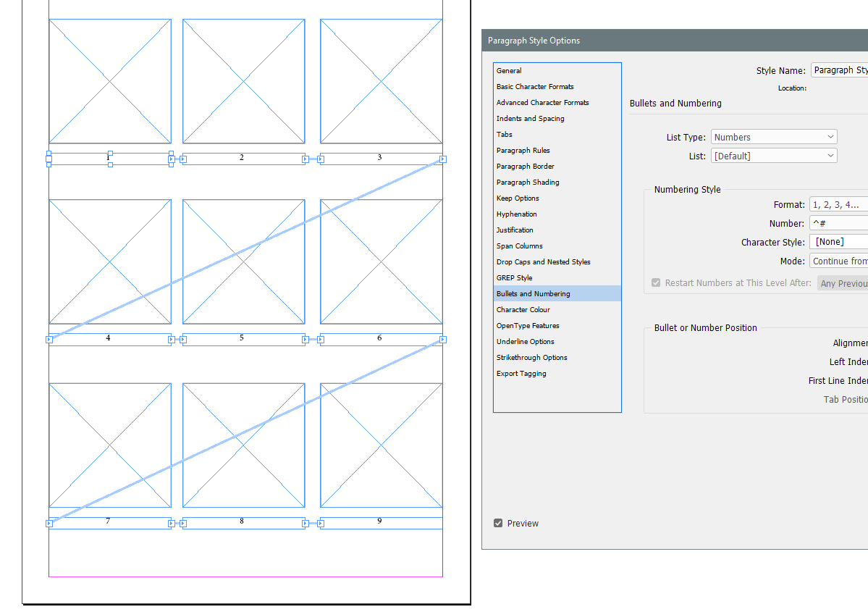Open Advanced Character Formats section
The width and height of the screenshot is (868, 612).
click(x=557, y=102)
